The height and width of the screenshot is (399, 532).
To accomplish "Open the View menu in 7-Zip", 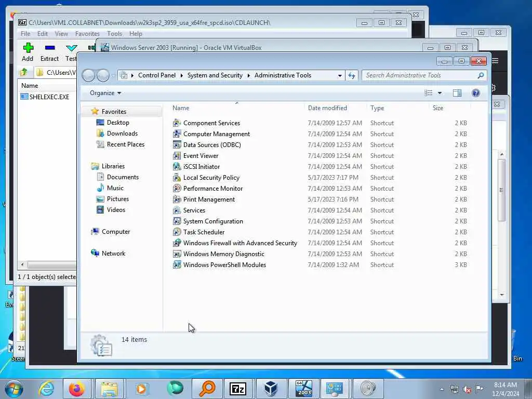I will (61, 34).
